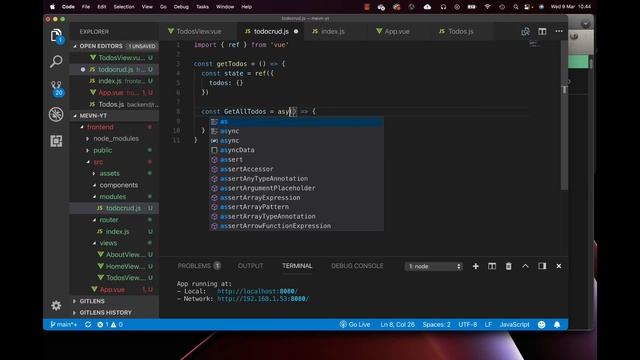The height and width of the screenshot is (360, 640).
Task: Open the OUTPUT panel tab
Action: click(250, 266)
